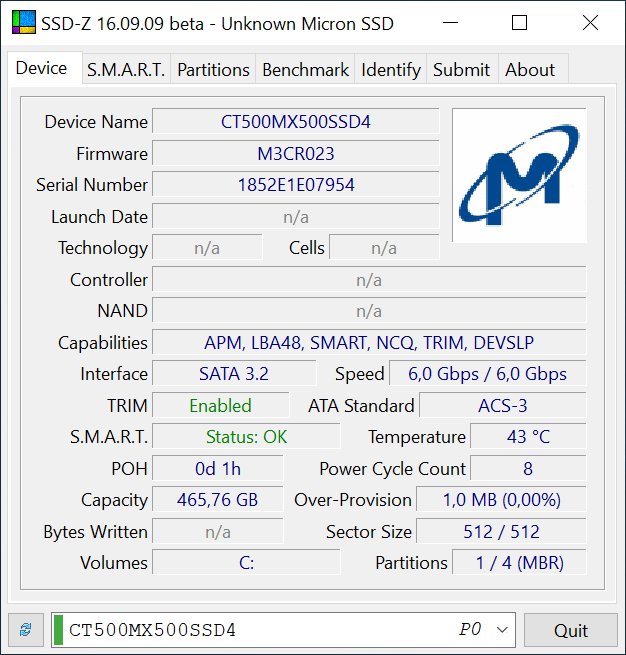The width and height of the screenshot is (626, 655).
Task: Go to the Identify tab
Action: point(390,69)
